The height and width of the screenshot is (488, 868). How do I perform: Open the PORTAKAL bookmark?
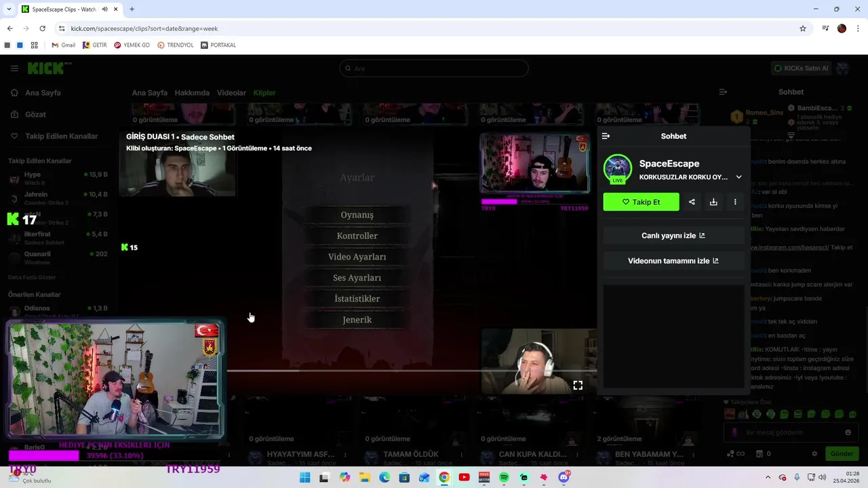click(218, 45)
